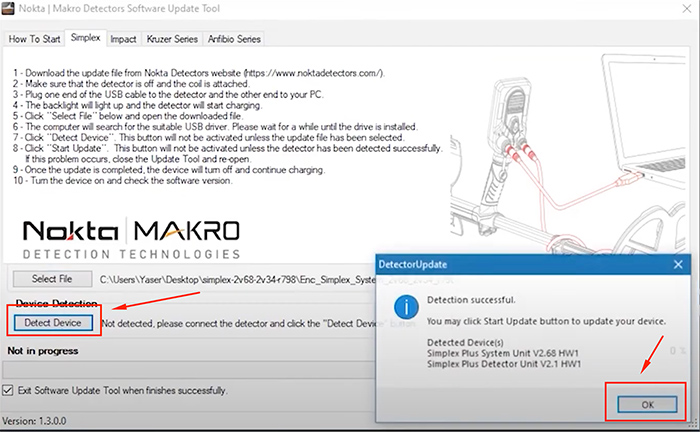Click the 'Detection successful.' message text

click(x=471, y=300)
